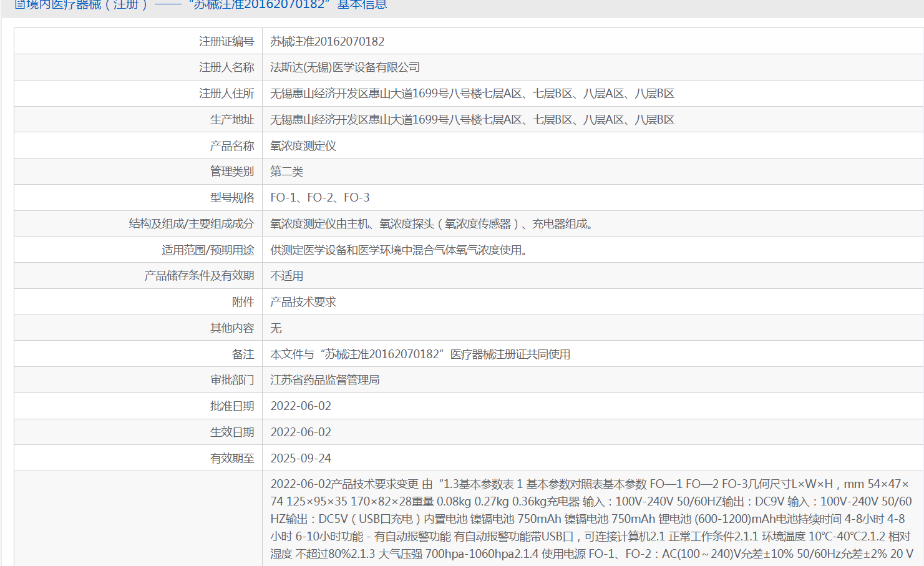The width and height of the screenshot is (924, 566).
Task: Select the value 不适用
Action: (x=286, y=276)
